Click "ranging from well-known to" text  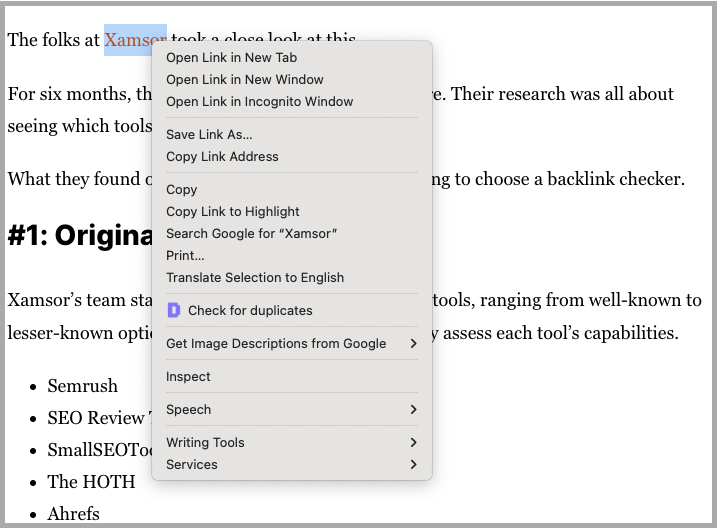[x=591, y=301]
